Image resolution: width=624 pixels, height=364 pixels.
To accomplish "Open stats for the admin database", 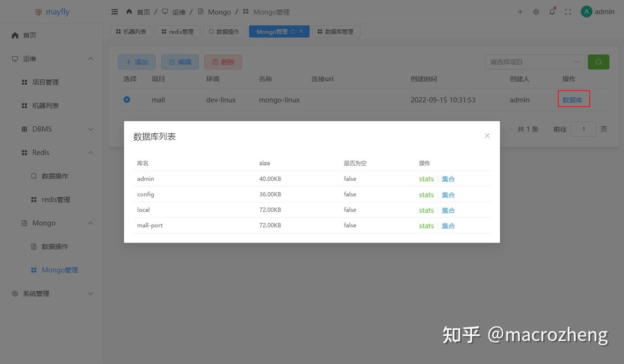I will click(x=426, y=178).
